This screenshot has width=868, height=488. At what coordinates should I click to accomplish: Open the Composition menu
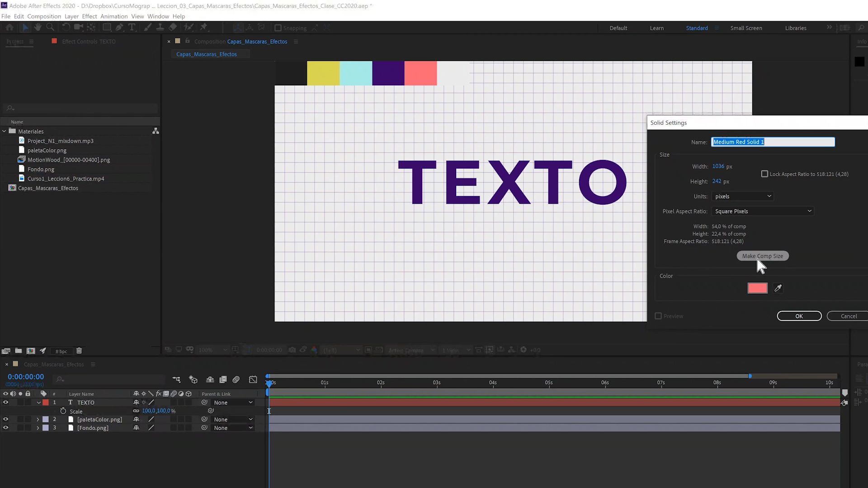44,16
